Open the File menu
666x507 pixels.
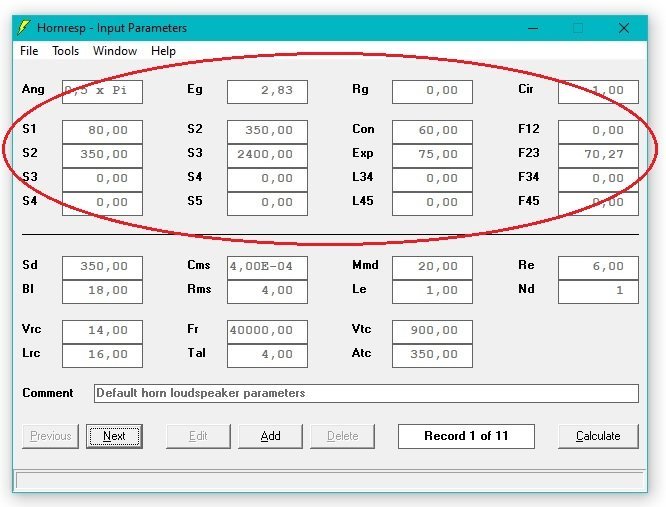tap(29, 51)
